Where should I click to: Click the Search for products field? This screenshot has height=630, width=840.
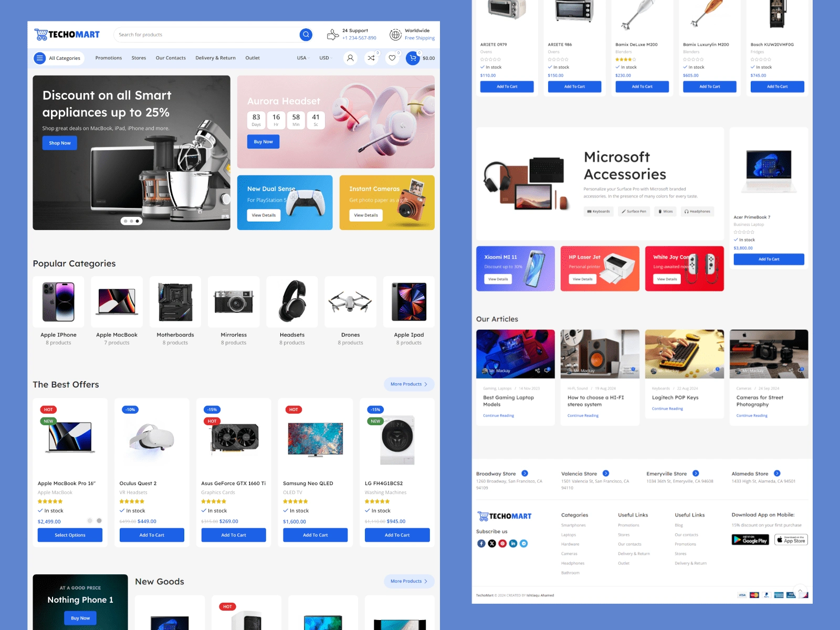pyautogui.click(x=207, y=35)
